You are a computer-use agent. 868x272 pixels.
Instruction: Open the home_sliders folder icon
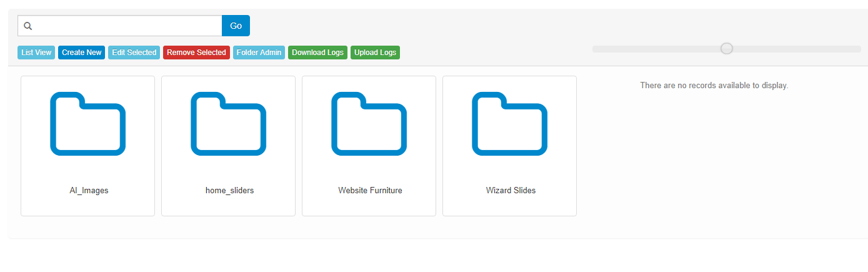[228, 124]
